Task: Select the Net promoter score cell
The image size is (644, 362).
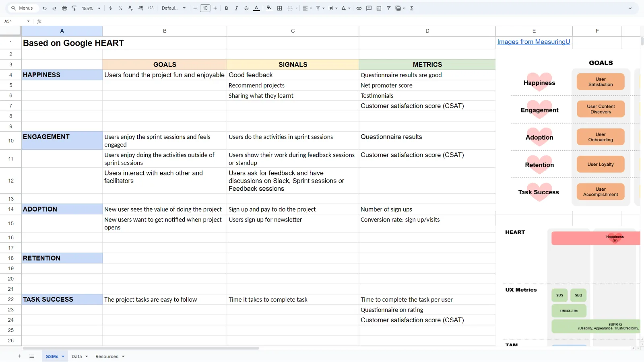Action: (427, 85)
